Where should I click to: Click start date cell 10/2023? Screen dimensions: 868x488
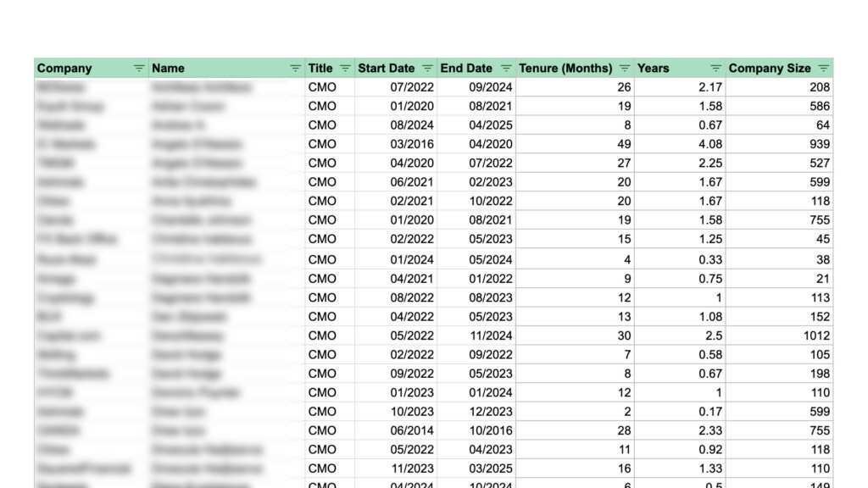click(396, 412)
